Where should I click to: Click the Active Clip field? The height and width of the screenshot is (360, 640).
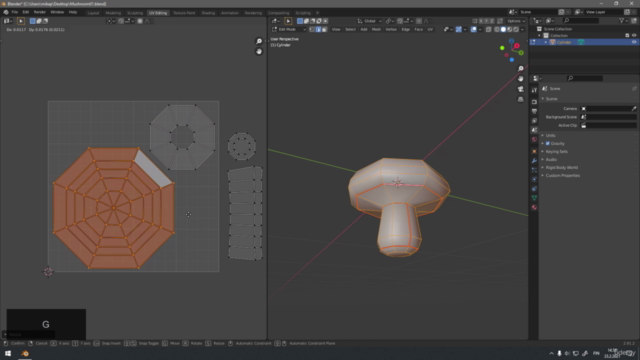tap(609, 125)
